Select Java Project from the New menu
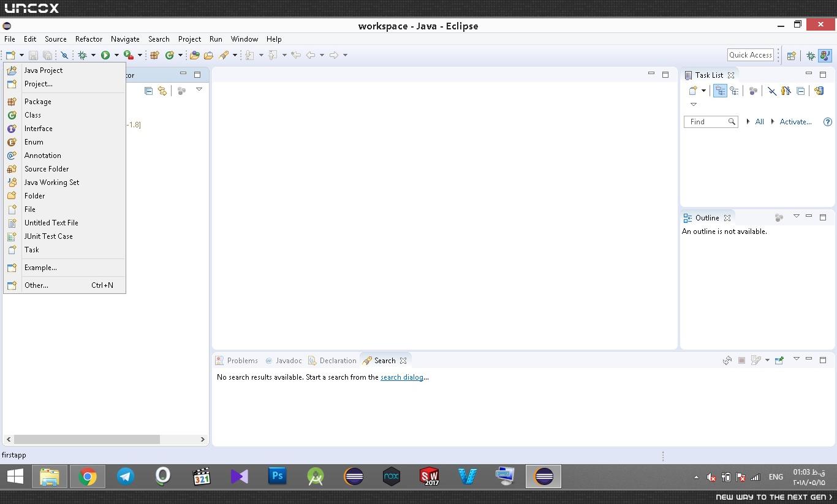The width and height of the screenshot is (837, 504). 64,70
